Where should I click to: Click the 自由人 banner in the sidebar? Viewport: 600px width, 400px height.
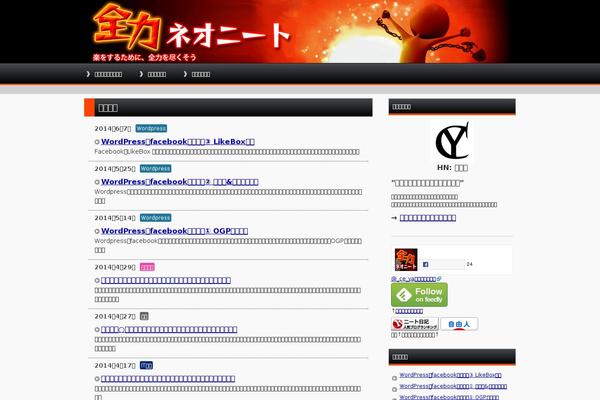click(459, 324)
